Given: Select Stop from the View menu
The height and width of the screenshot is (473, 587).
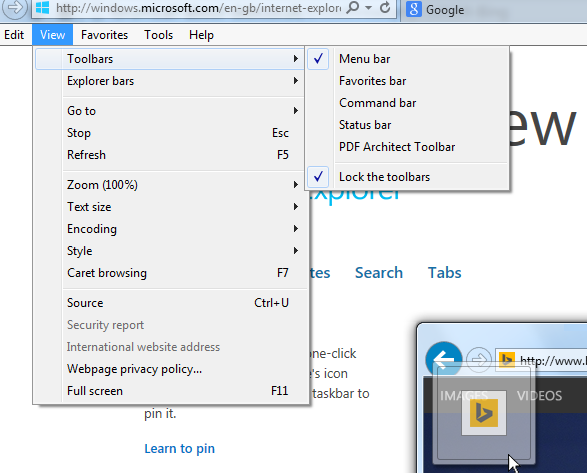Looking at the screenshot, I should (x=171, y=133).
